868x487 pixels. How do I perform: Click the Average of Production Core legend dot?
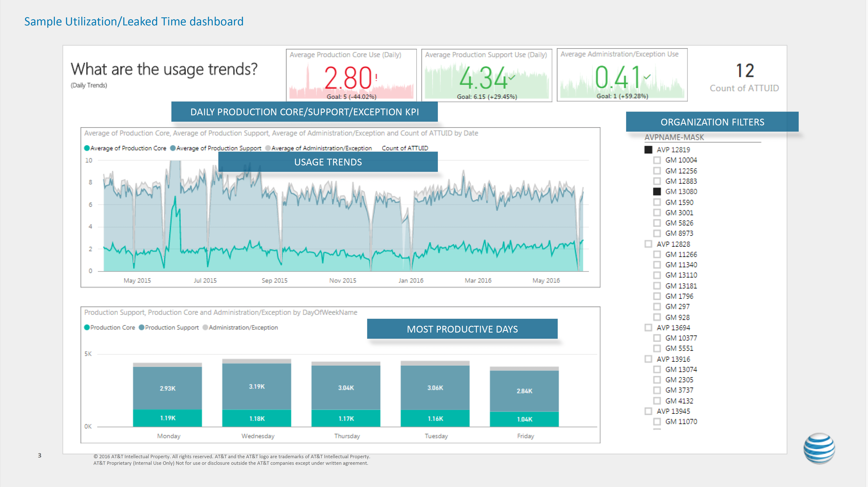click(x=87, y=148)
